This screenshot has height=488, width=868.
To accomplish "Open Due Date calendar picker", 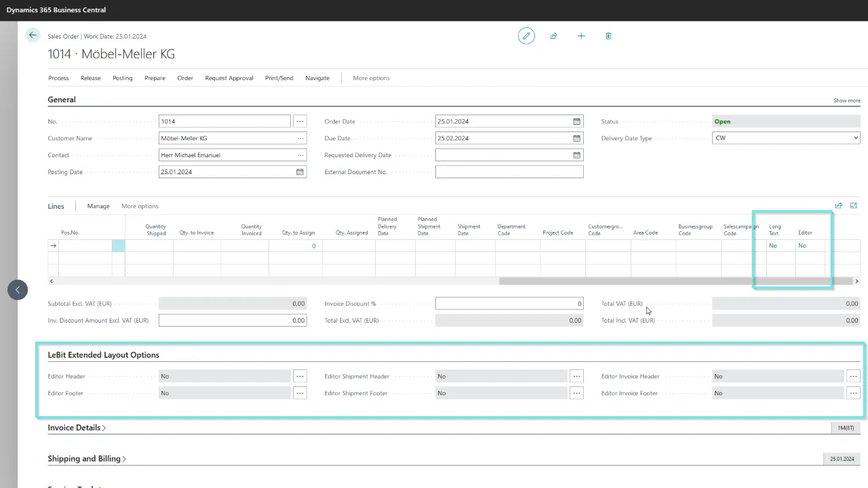I will [x=576, y=138].
